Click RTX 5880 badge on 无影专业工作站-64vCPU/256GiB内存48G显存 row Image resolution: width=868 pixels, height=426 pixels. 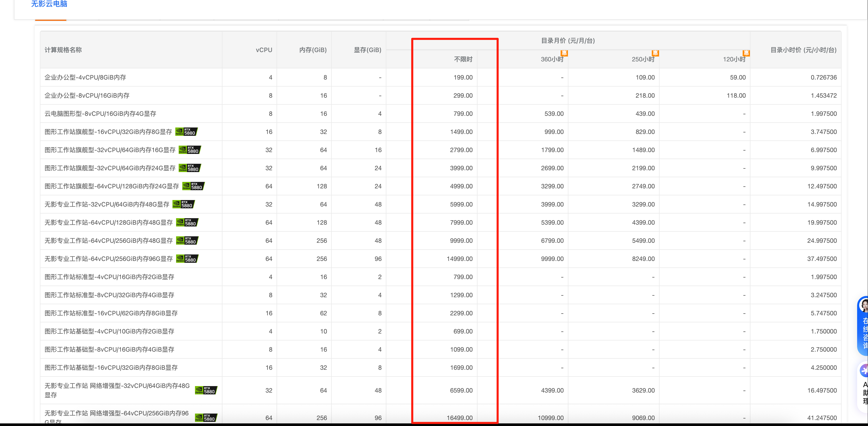pyautogui.click(x=187, y=240)
